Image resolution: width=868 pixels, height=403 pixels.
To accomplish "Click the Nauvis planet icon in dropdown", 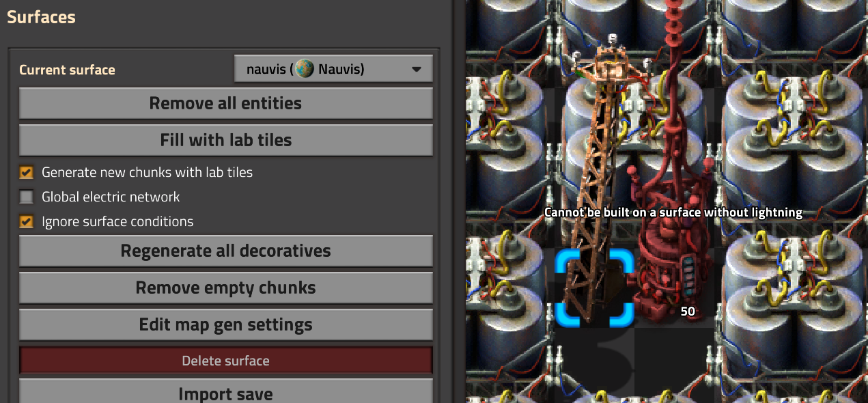I will point(305,69).
